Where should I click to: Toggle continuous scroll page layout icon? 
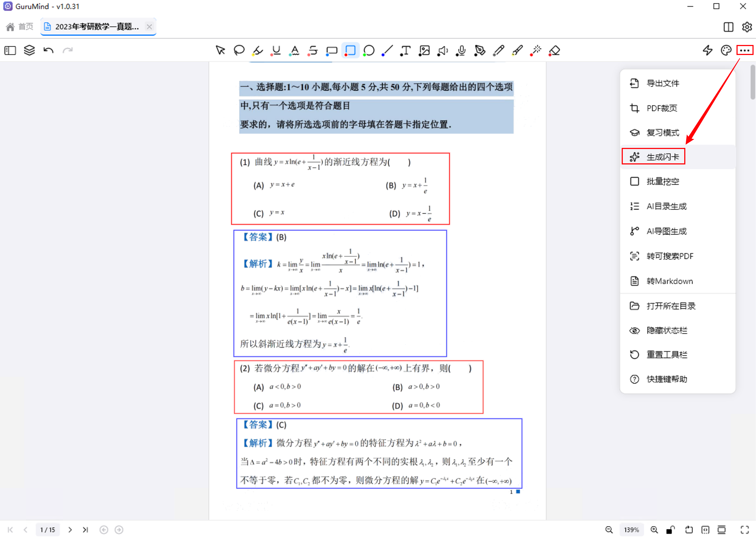[x=721, y=530]
